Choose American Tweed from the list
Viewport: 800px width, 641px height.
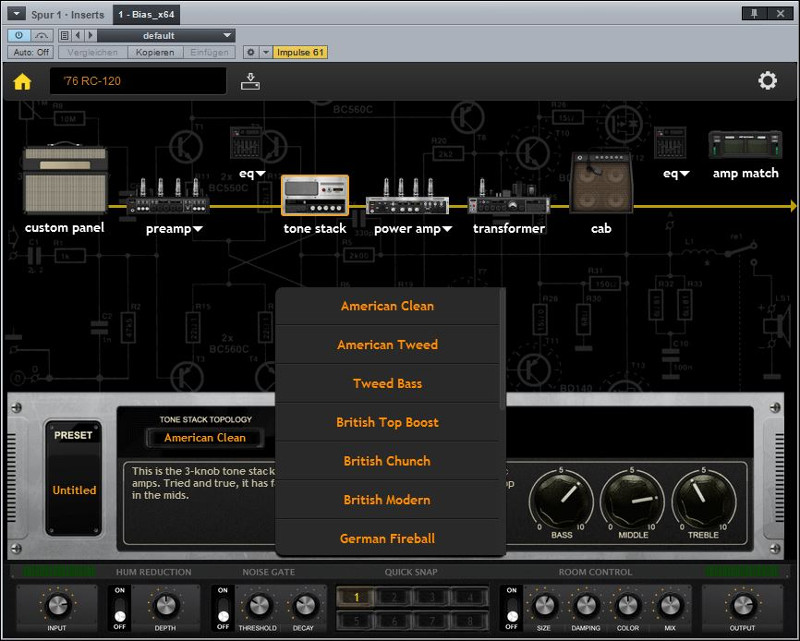click(387, 344)
